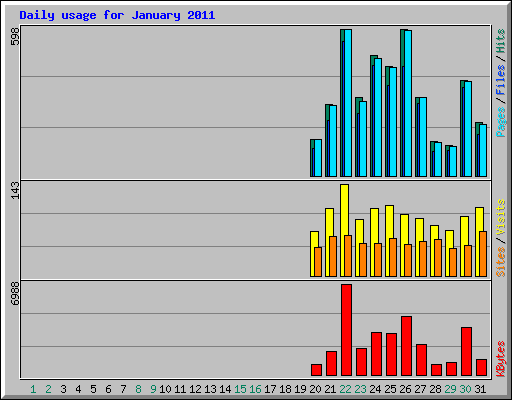The width and height of the screenshot is (512, 400).
Task: Click the red KBytes bar for day 31
Action: click(x=481, y=367)
